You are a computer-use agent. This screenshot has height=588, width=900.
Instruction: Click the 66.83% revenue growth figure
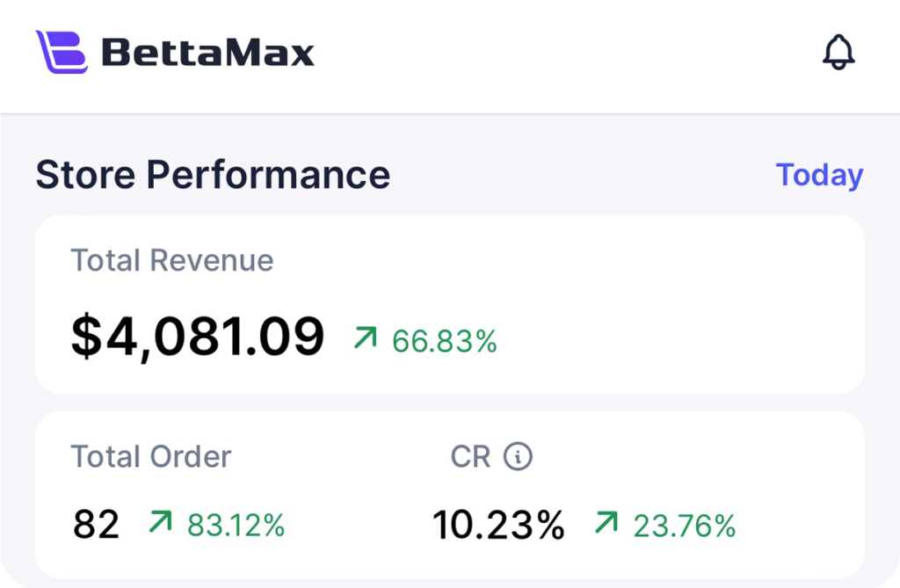pos(445,340)
